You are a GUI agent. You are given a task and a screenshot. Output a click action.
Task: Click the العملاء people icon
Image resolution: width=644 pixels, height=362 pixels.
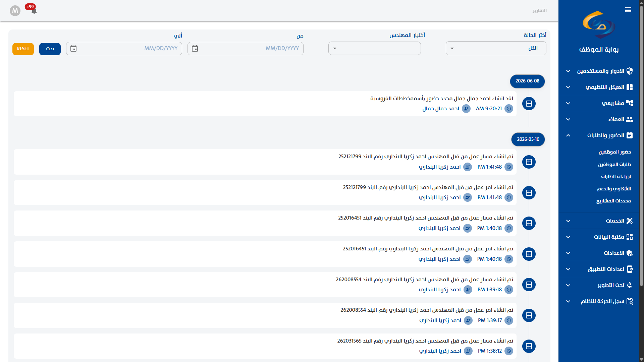[630, 119]
